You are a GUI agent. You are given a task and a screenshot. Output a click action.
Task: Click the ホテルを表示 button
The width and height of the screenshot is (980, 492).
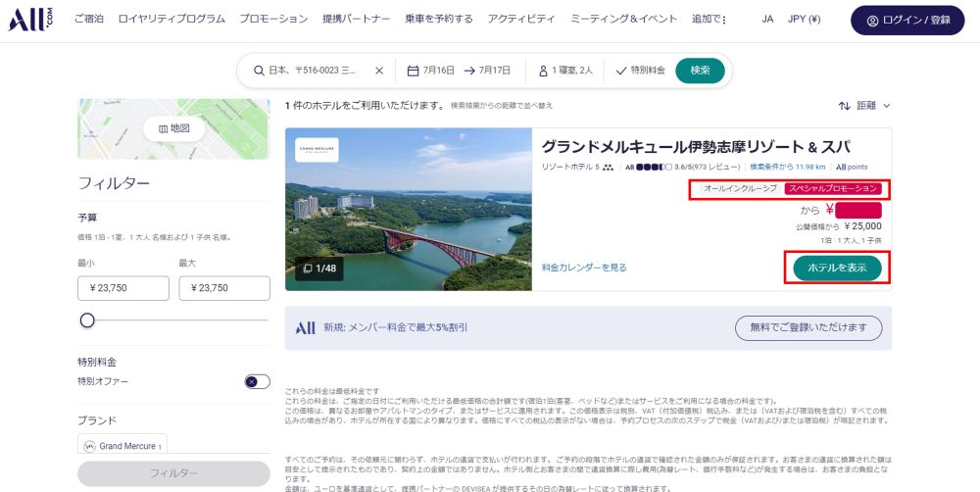pos(838,268)
